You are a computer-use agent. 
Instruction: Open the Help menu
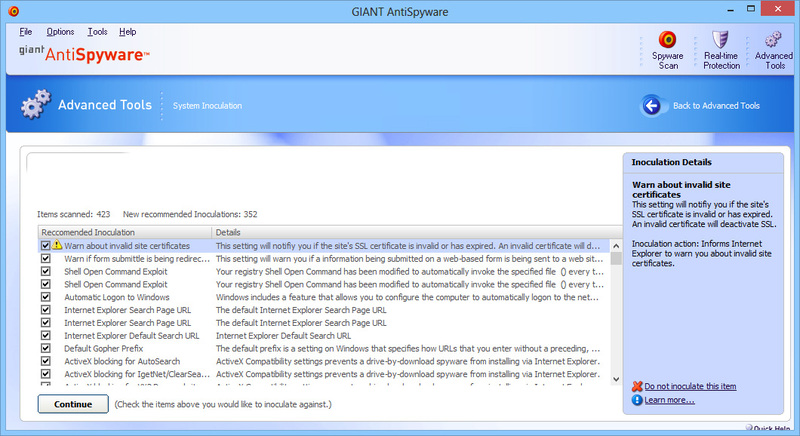[128, 32]
